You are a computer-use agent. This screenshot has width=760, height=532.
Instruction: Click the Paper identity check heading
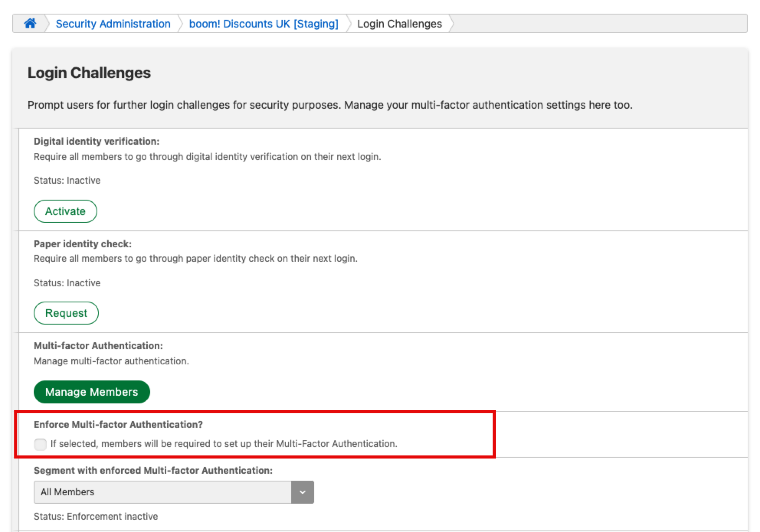[x=83, y=244]
